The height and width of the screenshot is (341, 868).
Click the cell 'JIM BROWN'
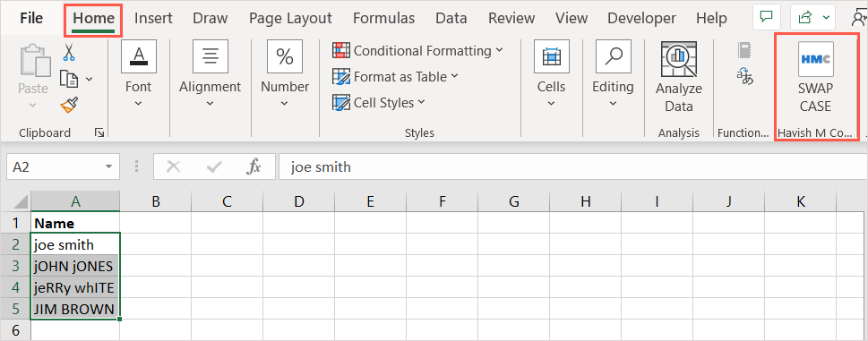(x=75, y=309)
